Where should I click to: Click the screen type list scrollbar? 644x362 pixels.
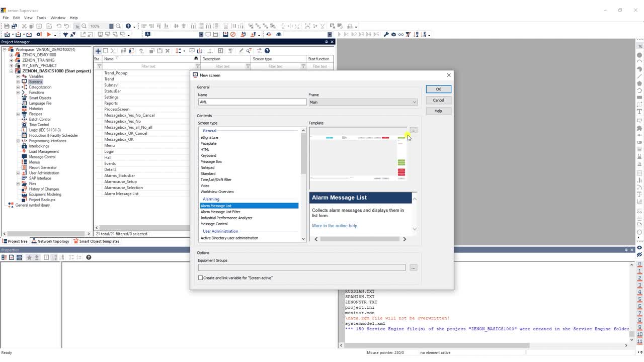pyautogui.click(x=303, y=185)
